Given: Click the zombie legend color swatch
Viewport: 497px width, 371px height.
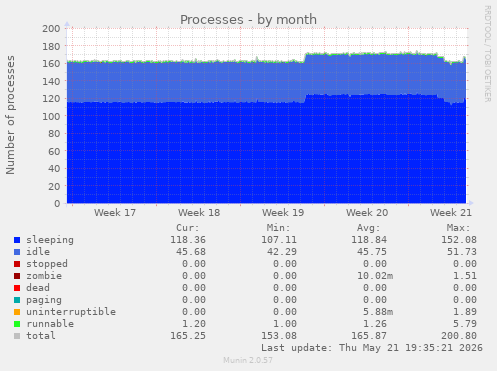Looking at the screenshot, I should 17,276.
